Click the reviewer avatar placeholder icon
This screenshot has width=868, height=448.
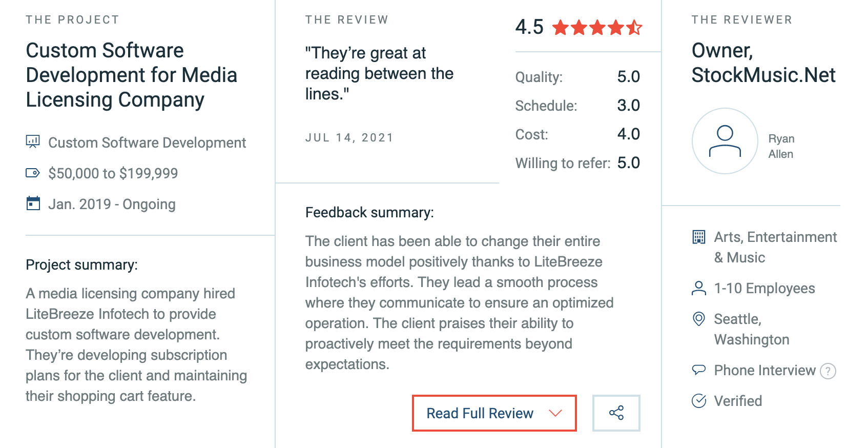pyautogui.click(x=725, y=141)
